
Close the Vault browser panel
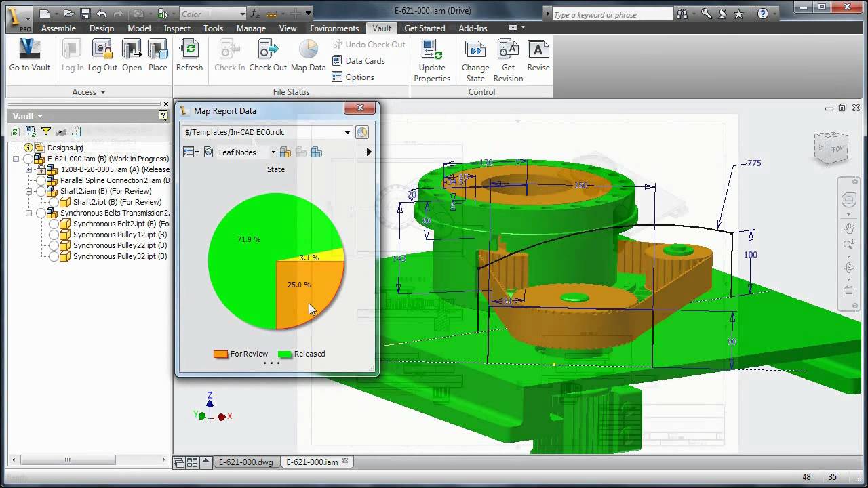tap(166, 104)
